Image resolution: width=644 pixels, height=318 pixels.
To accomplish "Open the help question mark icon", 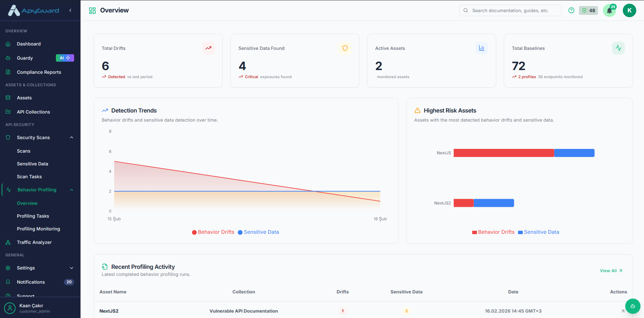I will pyautogui.click(x=571, y=10).
